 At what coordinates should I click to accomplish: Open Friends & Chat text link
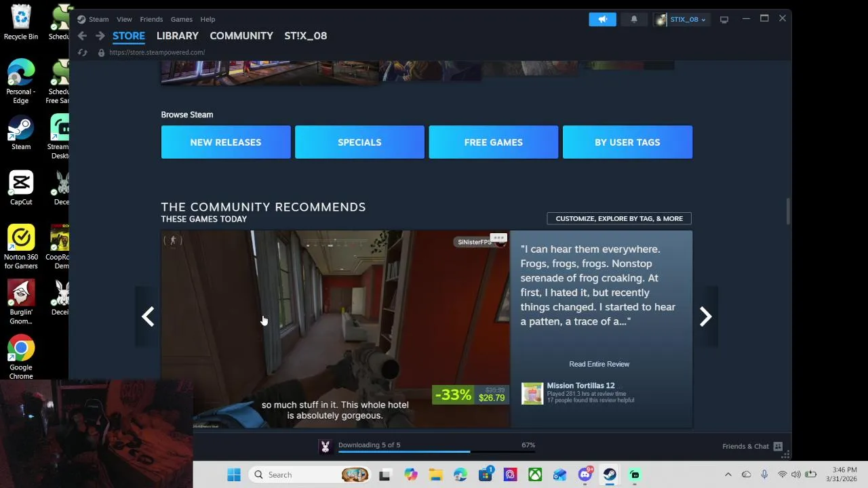pos(746,446)
